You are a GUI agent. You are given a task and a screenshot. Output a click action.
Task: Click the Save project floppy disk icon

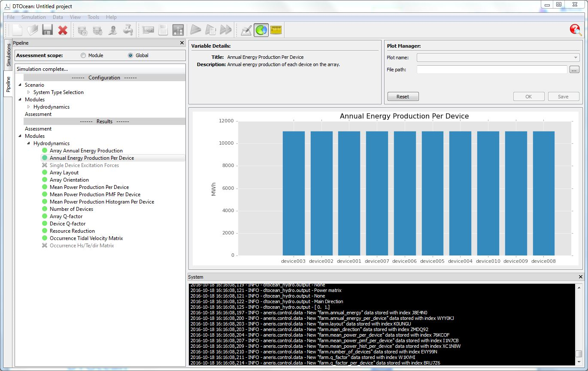point(47,30)
